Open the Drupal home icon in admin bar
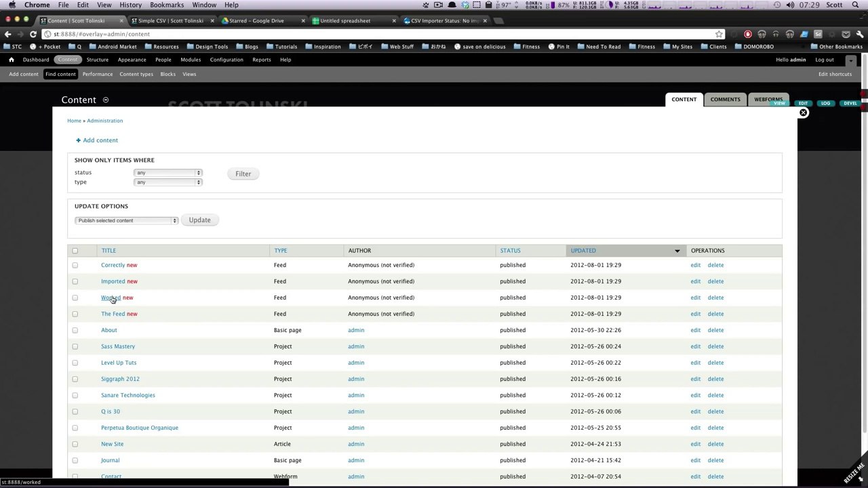The image size is (868, 488). click(x=11, y=60)
